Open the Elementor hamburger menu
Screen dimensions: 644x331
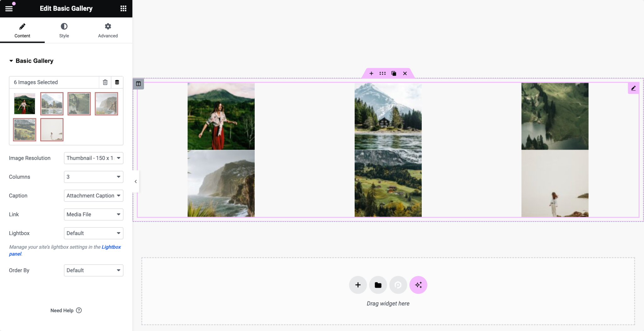point(9,8)
